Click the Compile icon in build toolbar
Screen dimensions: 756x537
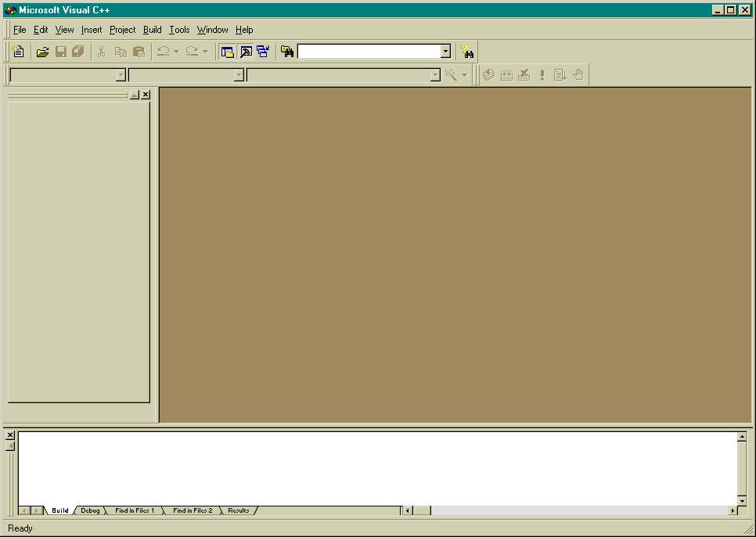click(488, 74)
